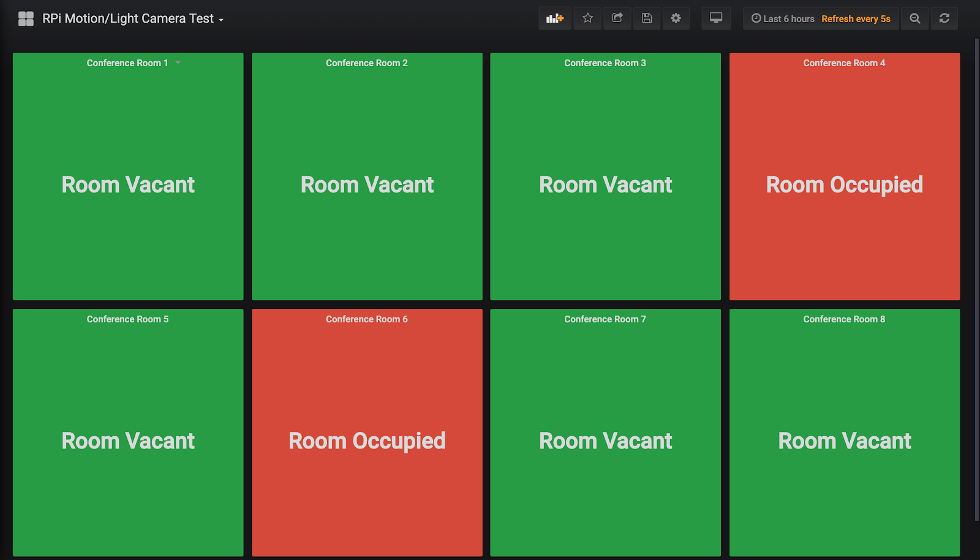Select the Room Occupied panel for Conference Room 4
The image size is (980, 560).
[x=844, y=184]
